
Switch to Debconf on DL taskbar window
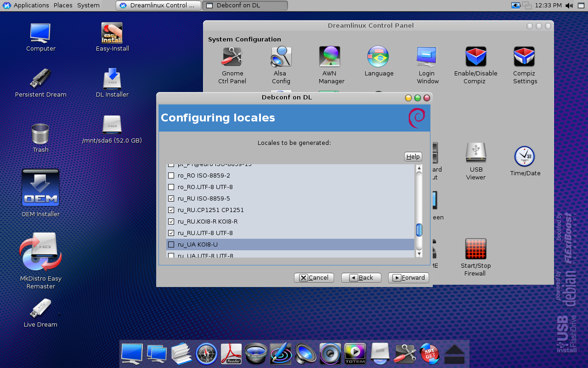click(245, 6)
